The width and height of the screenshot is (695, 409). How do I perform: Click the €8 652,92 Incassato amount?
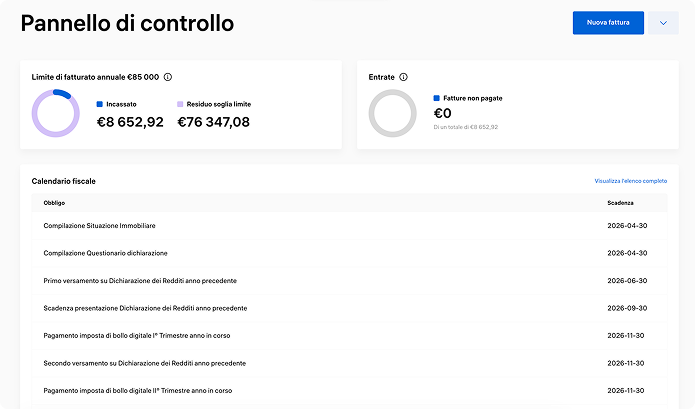click(x=129, y=122)
